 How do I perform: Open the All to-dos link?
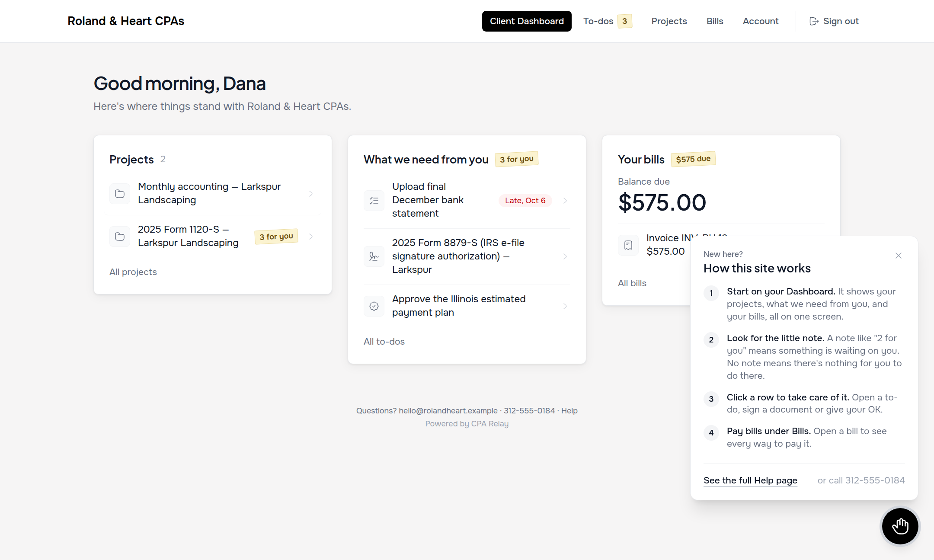coord(384,342)
